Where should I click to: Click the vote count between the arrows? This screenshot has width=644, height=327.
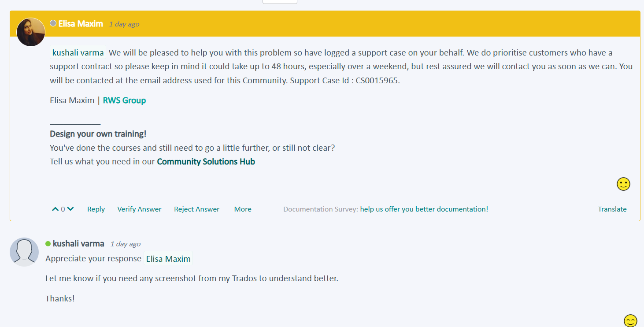point(63,208)
